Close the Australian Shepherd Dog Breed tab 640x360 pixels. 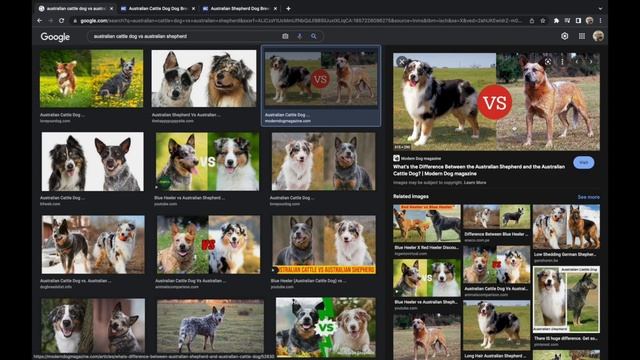(x=275, y=8)
